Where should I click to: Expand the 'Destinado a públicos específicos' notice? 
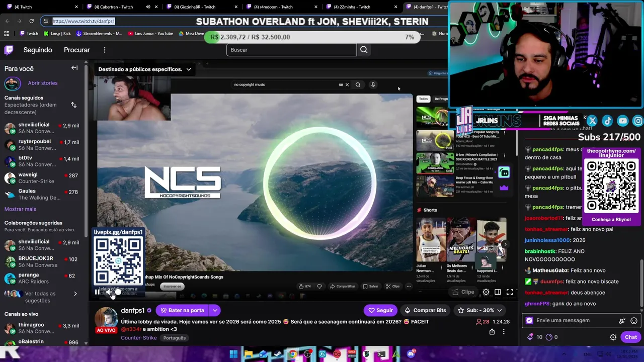coord(145,69)
